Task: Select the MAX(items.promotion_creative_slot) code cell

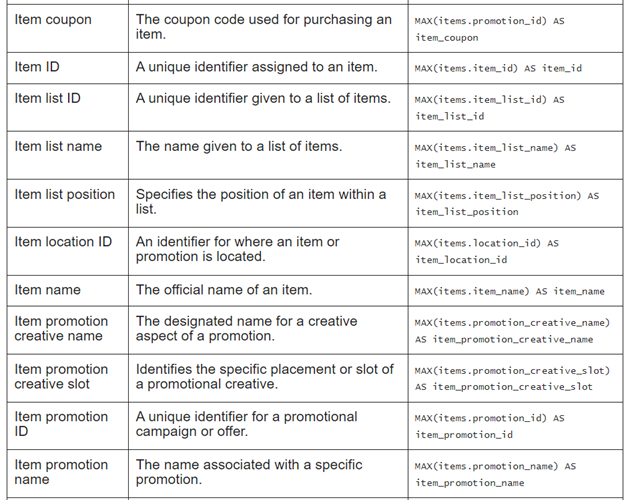Action: [x=511, y=378]
